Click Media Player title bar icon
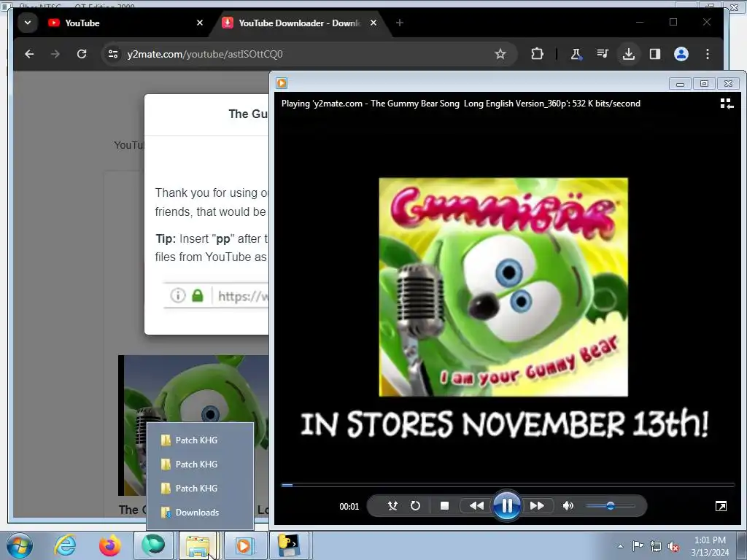Viewport: 747px width, 560px height. tap(282, 83)
